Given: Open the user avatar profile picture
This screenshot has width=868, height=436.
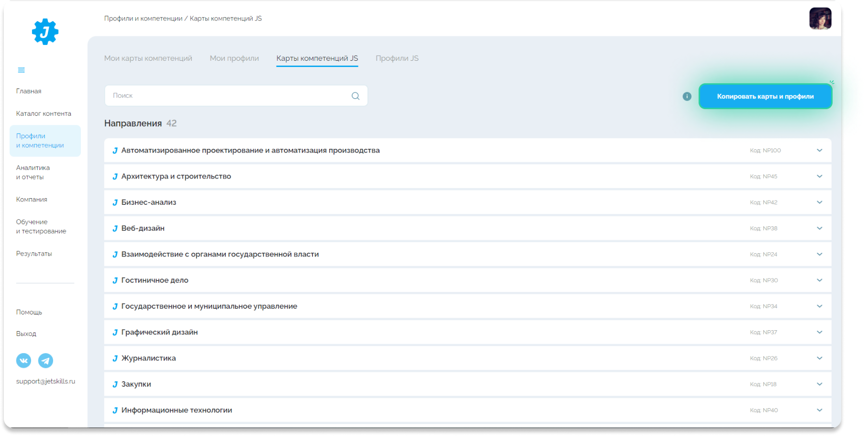Looking at the screenshot, I should tap(820, 19).
